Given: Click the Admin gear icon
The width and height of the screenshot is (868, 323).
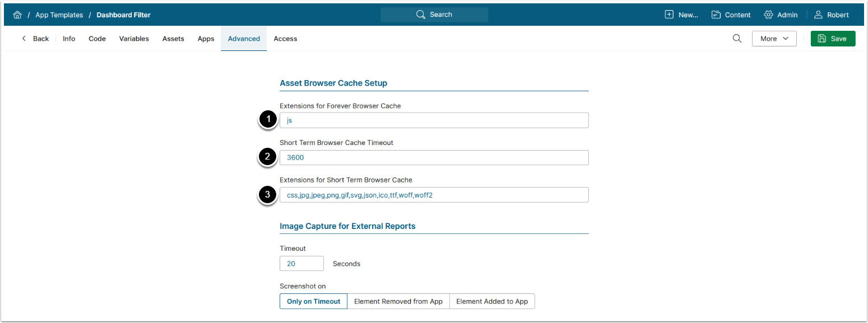Looking at the screenshot, I should click(x=769, y=15).
